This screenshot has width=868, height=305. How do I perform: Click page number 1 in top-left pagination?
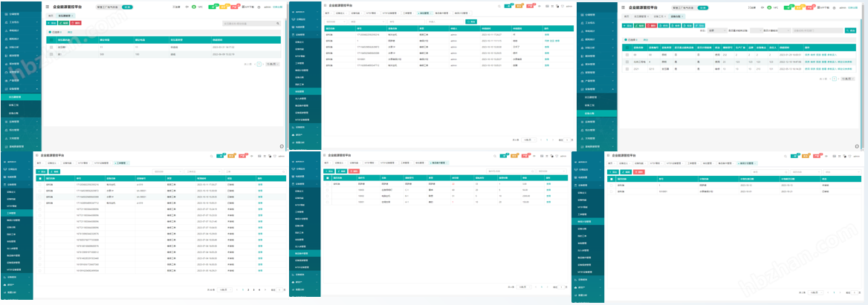tap(259, 65)
